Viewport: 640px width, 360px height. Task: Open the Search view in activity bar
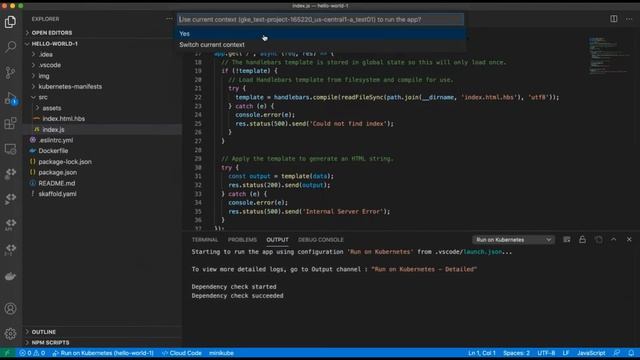[11, 47]
